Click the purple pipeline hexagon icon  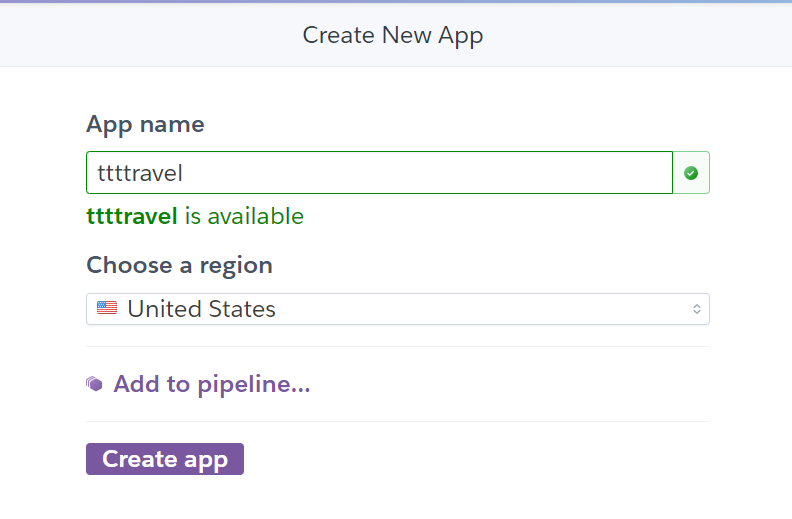(x=95, y=384)
